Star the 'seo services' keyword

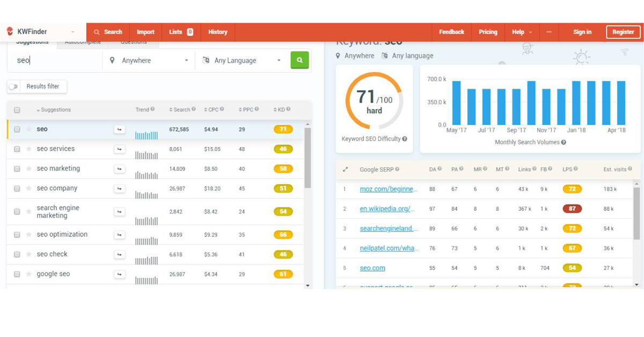tap(29, 149)
